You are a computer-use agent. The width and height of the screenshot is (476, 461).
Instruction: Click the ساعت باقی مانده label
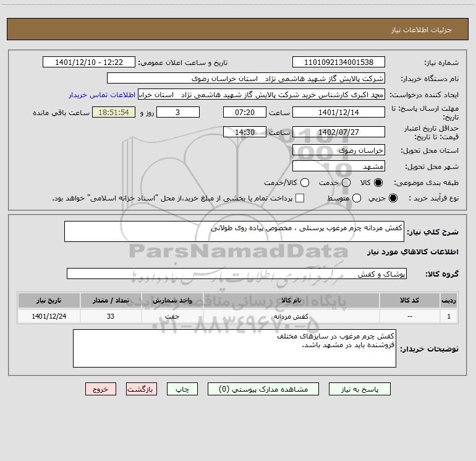[x=61, y=113]
